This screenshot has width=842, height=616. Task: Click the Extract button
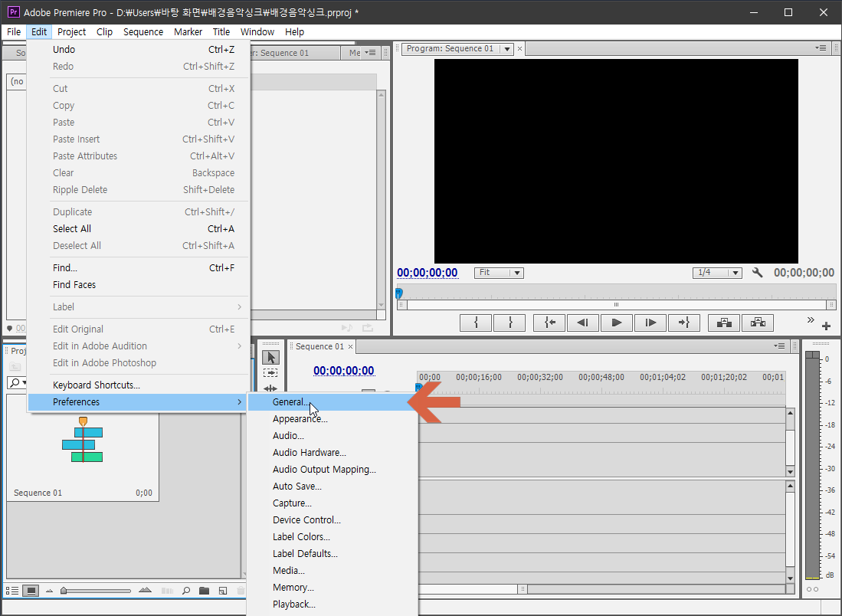point(758,323)
